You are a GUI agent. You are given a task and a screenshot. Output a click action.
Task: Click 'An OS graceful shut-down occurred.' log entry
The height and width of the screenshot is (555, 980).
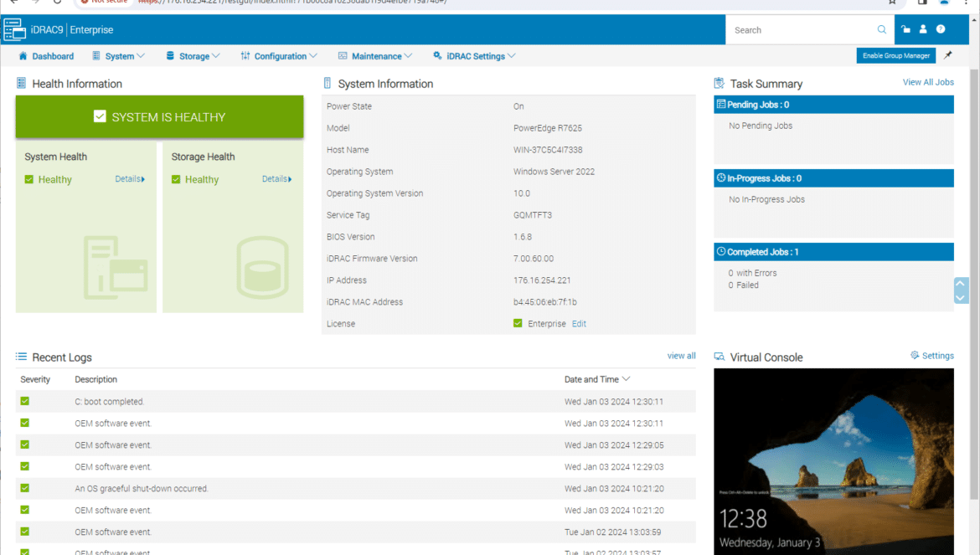142,488
